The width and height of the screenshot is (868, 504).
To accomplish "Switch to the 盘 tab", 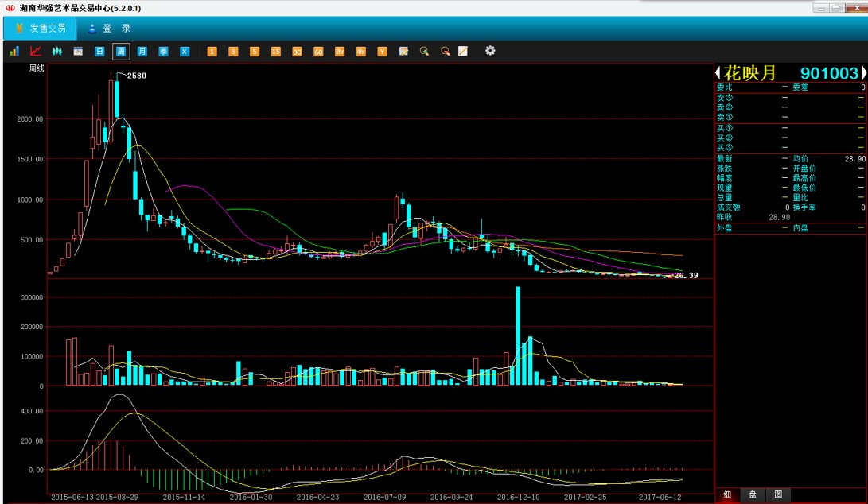I will [x=753, y=494].
